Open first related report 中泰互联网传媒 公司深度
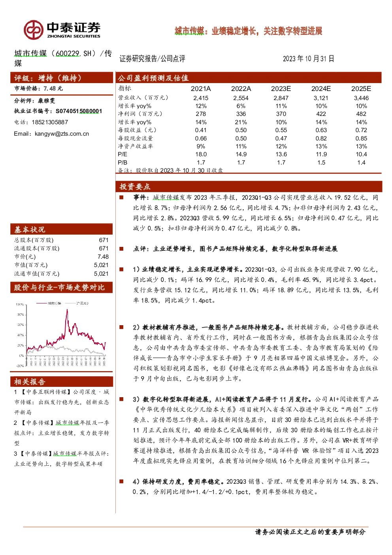The height and width of the screenshot is (555, 392). pyautogui.click(x=61, y=402)
